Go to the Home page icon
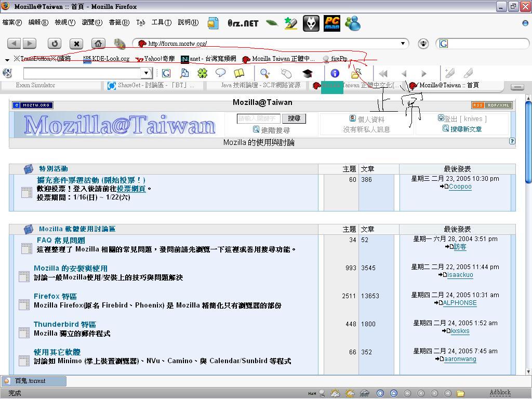 pos(98,44)
